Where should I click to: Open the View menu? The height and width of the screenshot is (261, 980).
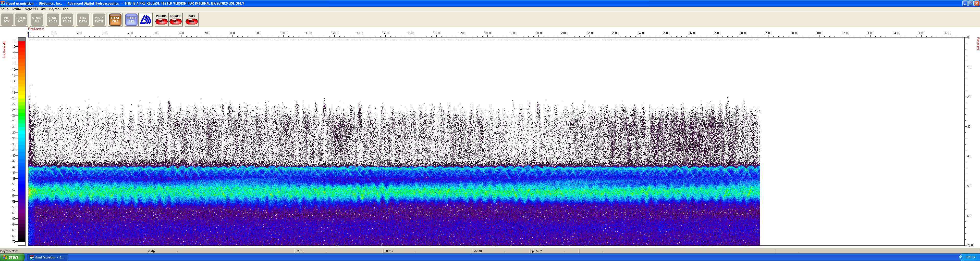tap(43, 9)
